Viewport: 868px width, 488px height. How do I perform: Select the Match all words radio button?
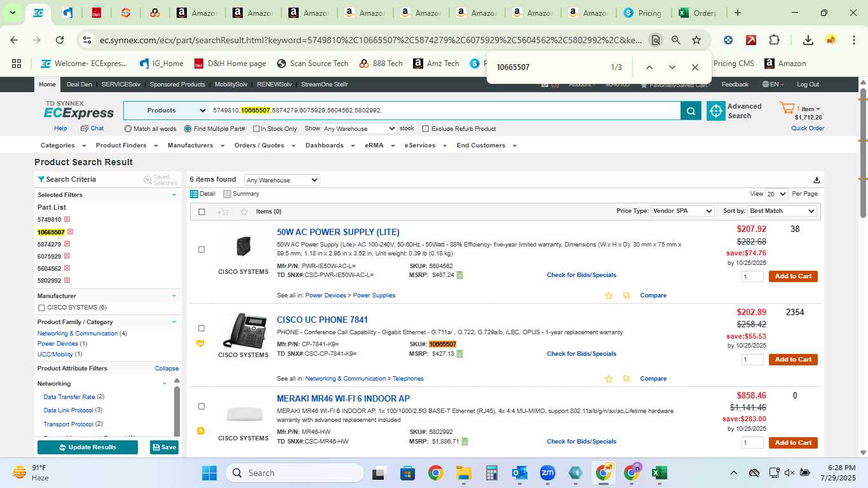[x=128, y=129]
